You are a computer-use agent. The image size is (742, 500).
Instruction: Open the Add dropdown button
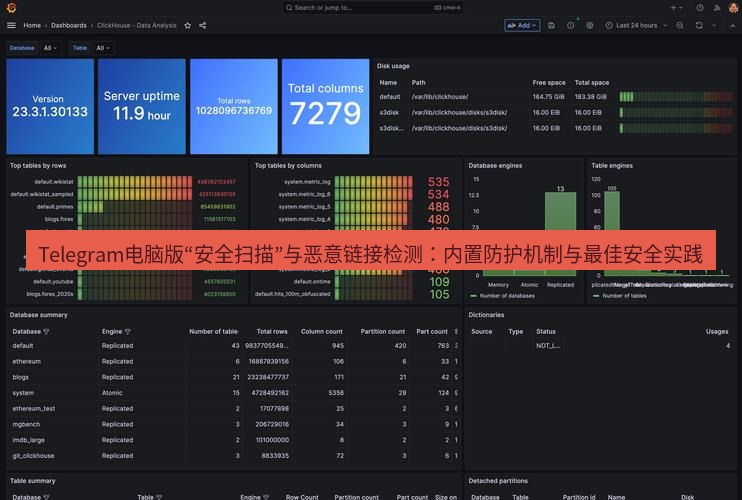pos(522,26)
